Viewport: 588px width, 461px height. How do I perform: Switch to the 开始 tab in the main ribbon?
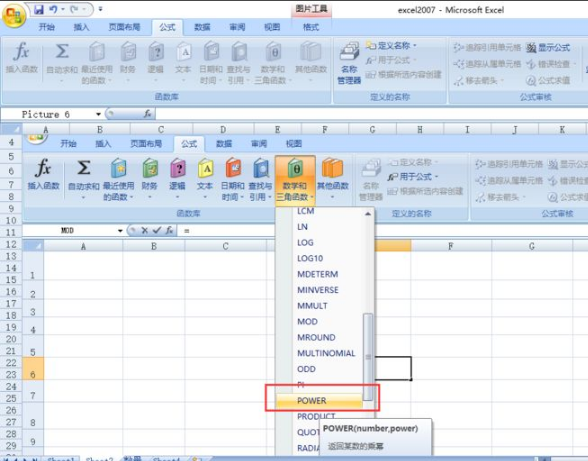47,27
